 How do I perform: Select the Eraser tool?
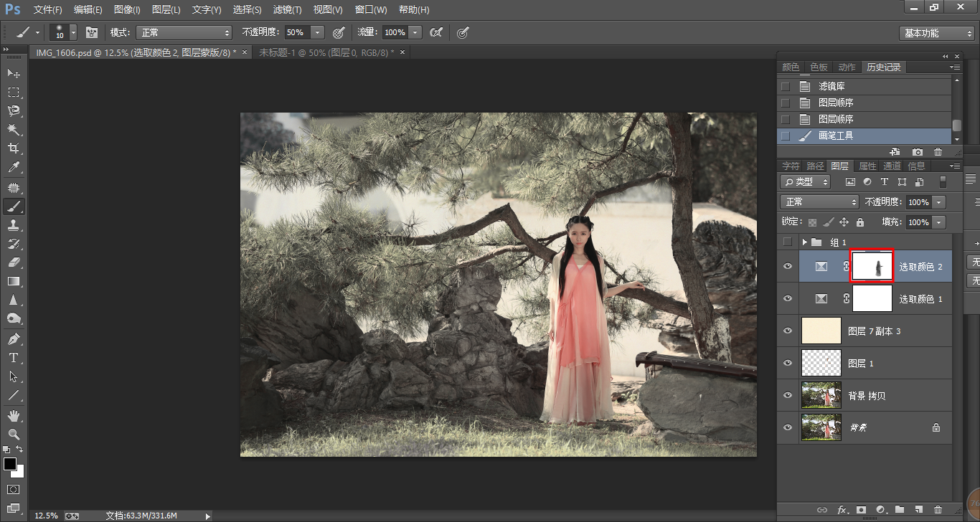click(x=14, y=262)
